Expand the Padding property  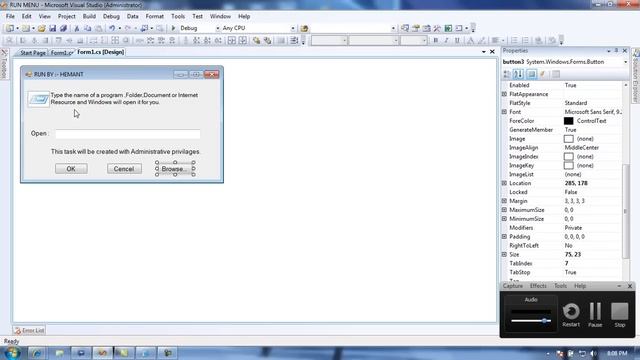[x=504, y=236]
